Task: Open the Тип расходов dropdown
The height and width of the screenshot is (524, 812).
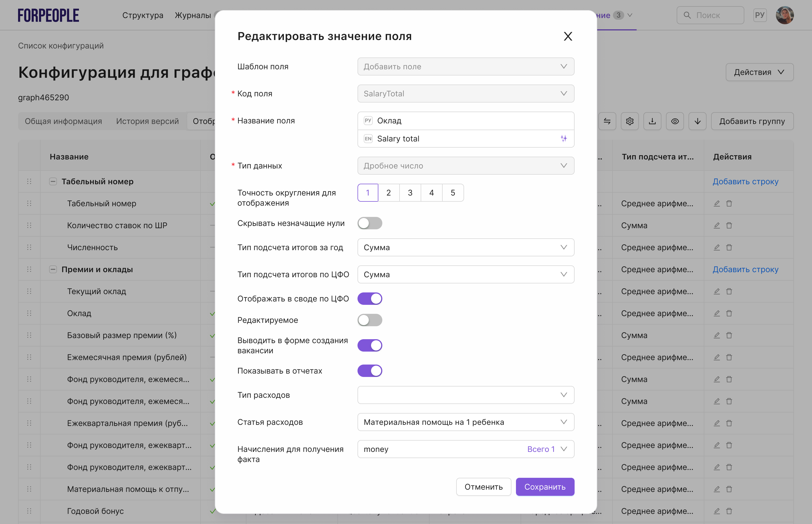Action: pos(465,395)
